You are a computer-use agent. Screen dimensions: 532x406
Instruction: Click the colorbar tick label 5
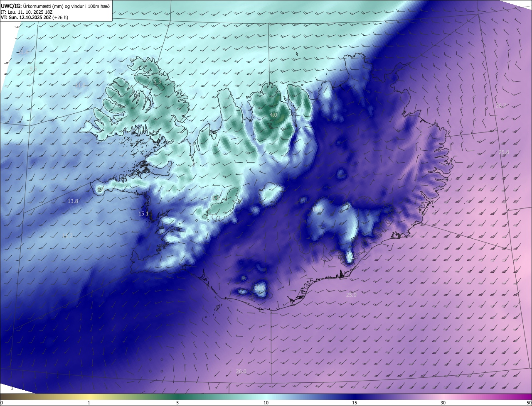pyautogui.click(x=177, y=403)
